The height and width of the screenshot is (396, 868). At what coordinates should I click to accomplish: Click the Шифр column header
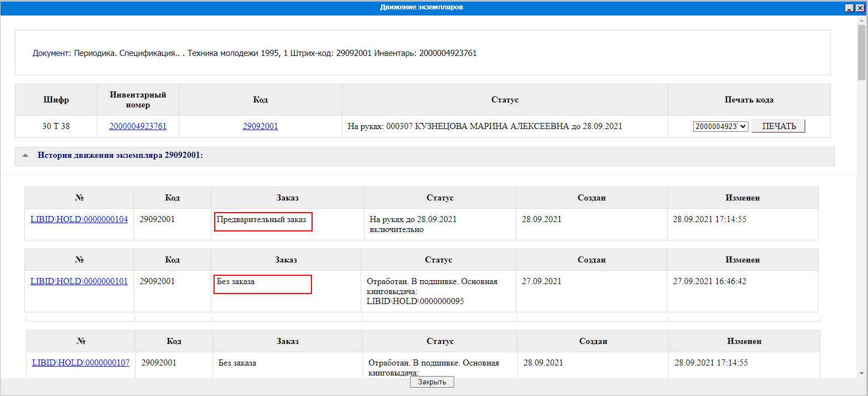click(56, 100)
